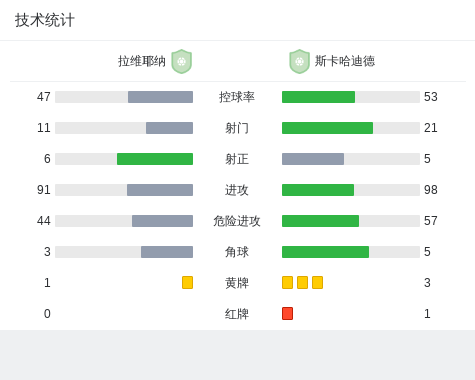Screen dimensions: 475x380
Task: Click the 控球率 stat label
Action: [237, 97]
